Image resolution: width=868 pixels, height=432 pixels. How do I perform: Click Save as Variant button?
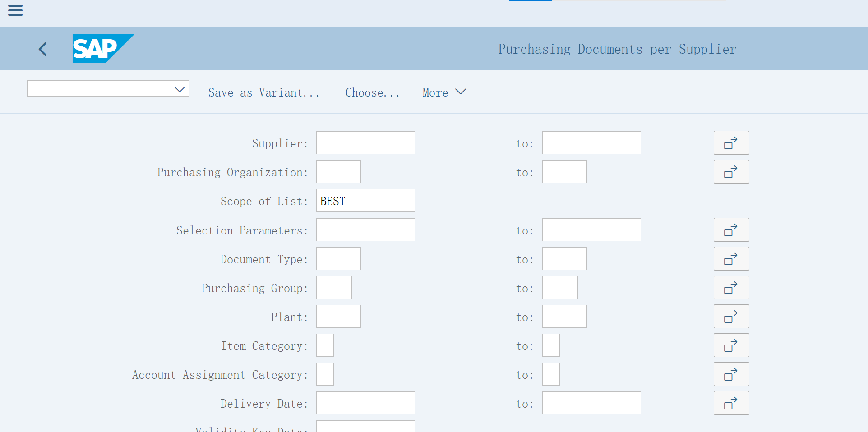tap(264, 92)
